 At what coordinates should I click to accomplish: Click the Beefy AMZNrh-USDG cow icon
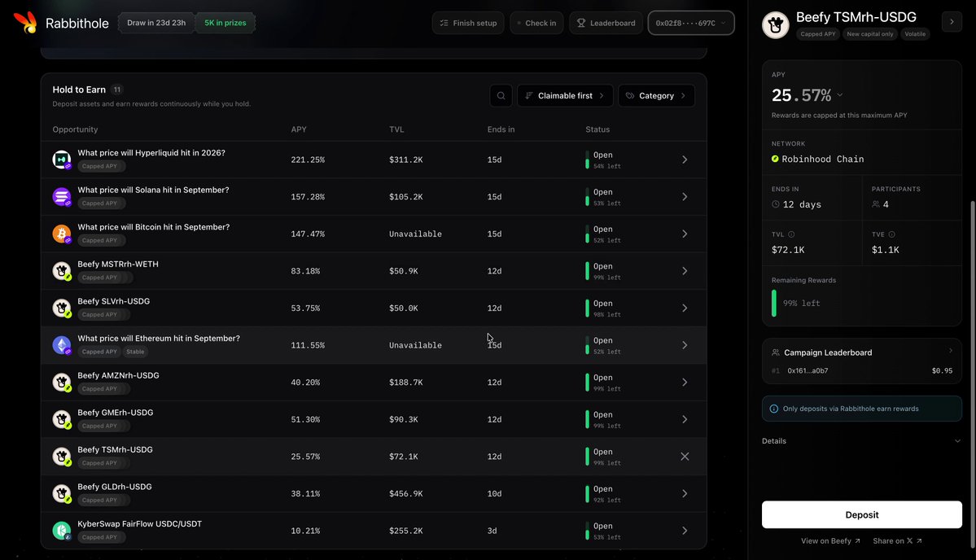(62, 382)
